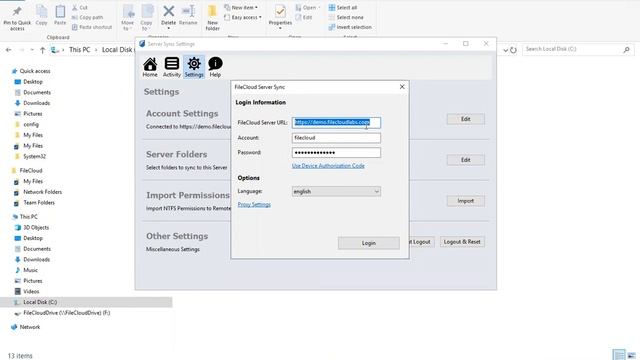The width and height of the screenshot is (640, 360).
Task: Click the Copy to ribbon icon
Action: [x=147, y=18]
